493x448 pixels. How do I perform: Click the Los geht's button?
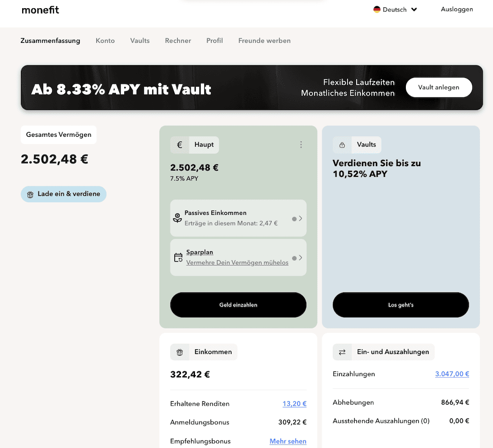point(401,305)
